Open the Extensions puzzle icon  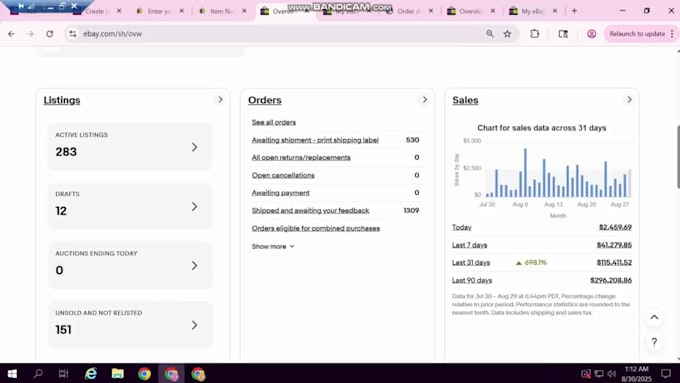click(535, 33)
